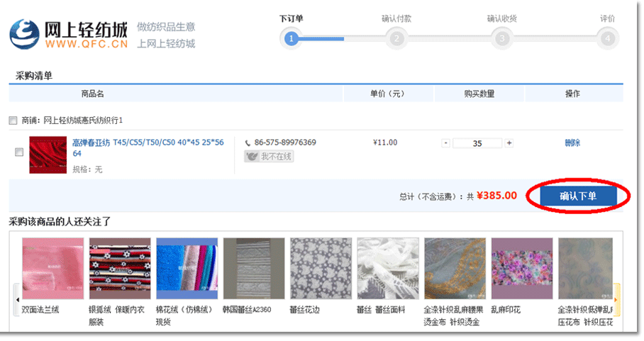
Task: Click the step 3 确认收货 circle
Action: coord(501,38)
